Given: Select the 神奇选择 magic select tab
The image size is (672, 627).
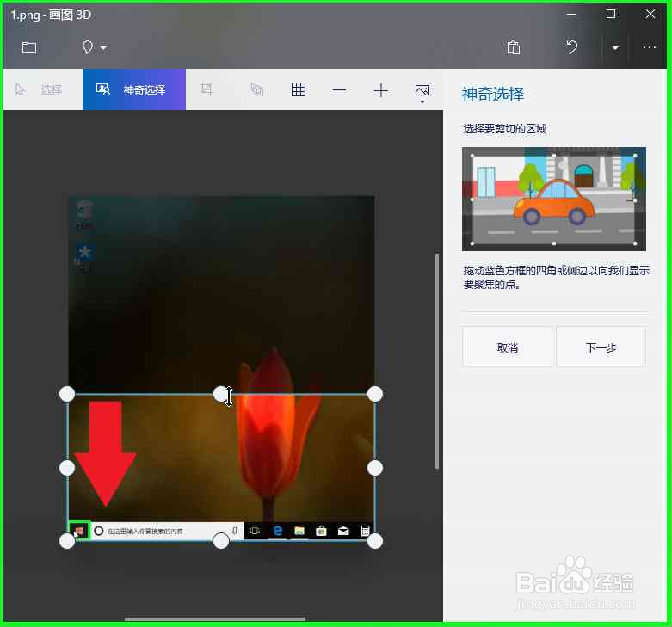Looking at the screenshot, I should pos(134,89).
